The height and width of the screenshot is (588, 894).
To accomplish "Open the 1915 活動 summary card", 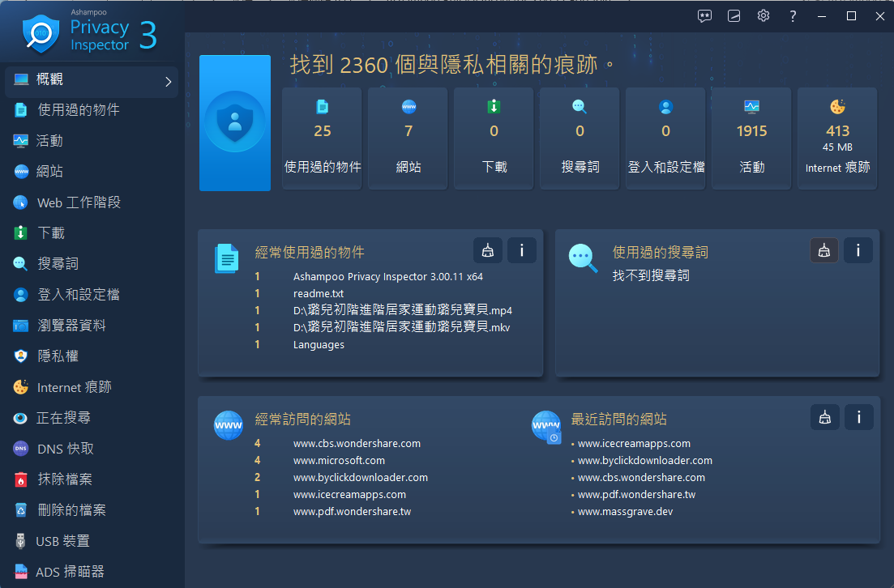I will click(x=751, y=138).
